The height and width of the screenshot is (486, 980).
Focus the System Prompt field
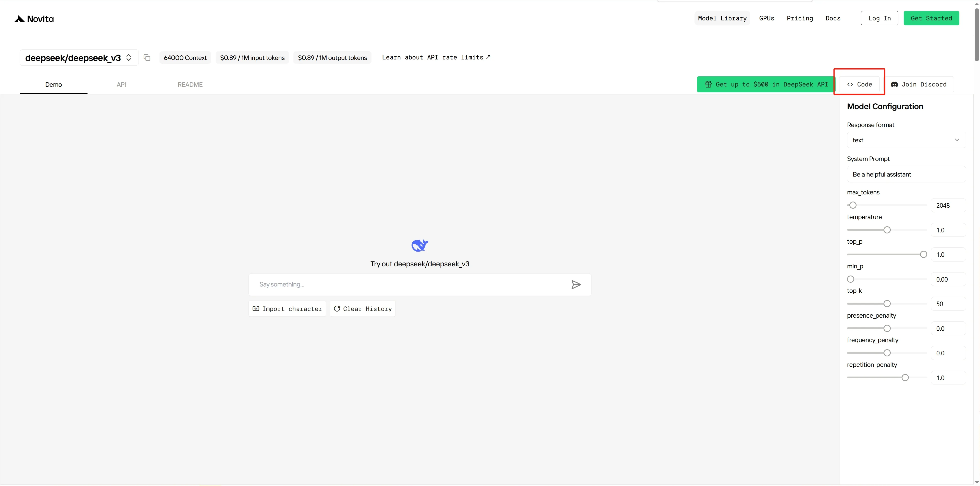click(x=906, y=174)
